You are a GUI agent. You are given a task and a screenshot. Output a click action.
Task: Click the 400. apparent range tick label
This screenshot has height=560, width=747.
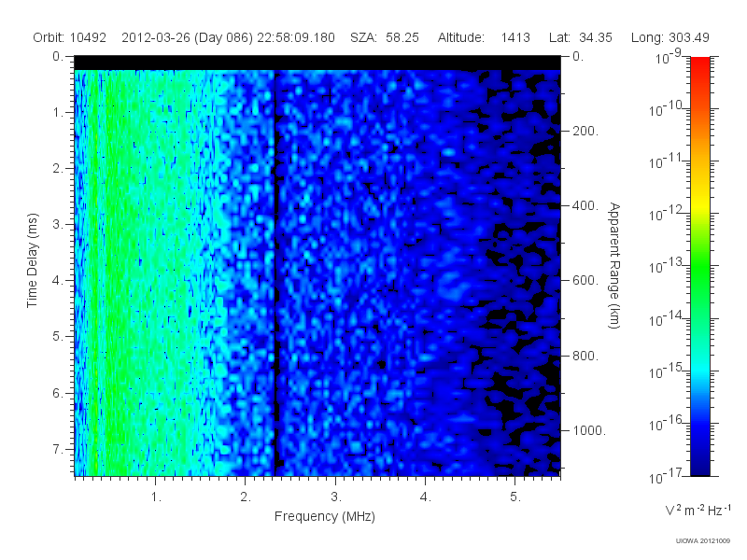(585, 205)
